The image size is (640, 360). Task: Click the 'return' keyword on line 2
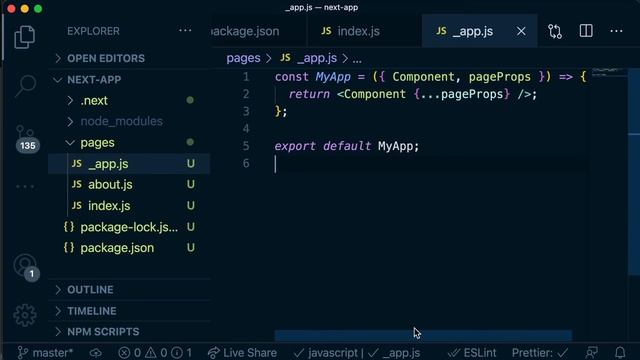[309, 94]
